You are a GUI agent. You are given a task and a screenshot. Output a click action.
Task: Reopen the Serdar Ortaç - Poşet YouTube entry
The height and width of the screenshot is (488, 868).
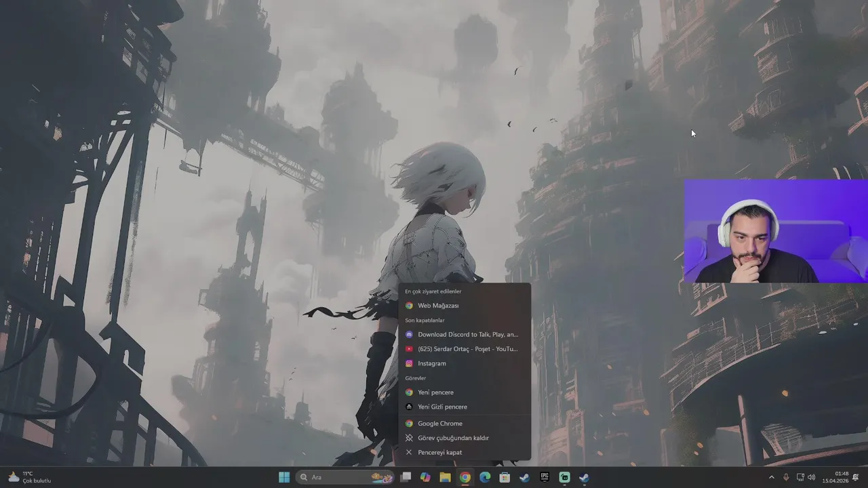point(465,349)
